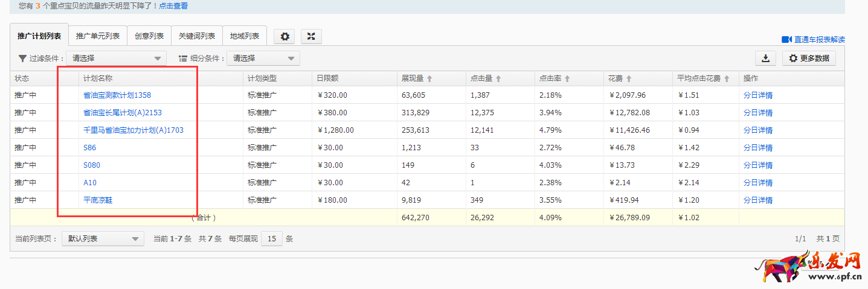
Task: Click the 每页展现 number input field
Action: point(271,239)
